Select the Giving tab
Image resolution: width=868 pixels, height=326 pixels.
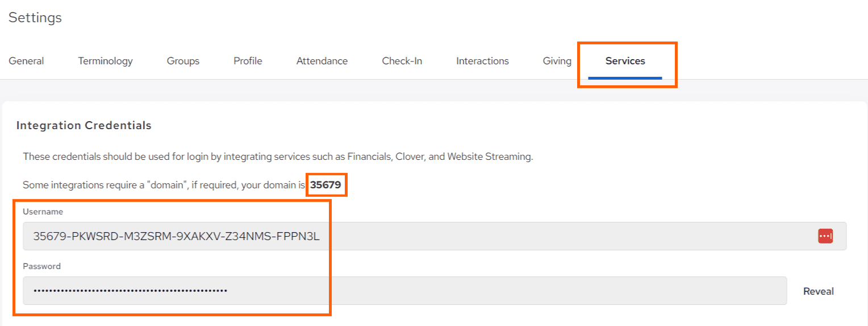557,61
